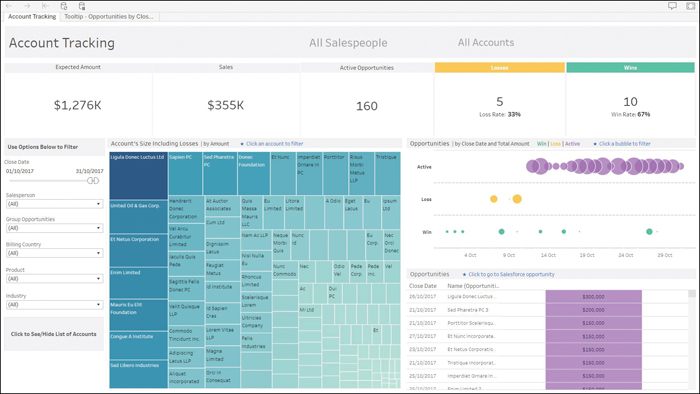Expand the Industry filter dropdown

tap(54, 305)
